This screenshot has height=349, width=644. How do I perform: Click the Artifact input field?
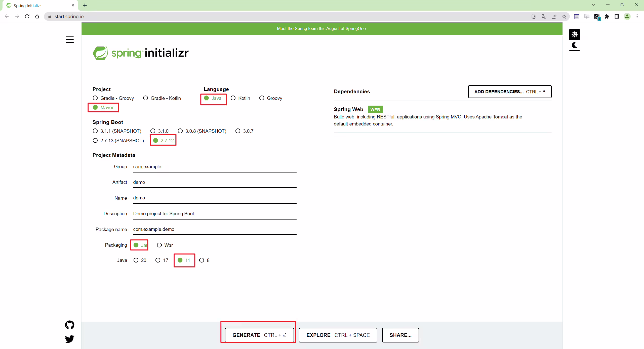click(x=215, y=182)
